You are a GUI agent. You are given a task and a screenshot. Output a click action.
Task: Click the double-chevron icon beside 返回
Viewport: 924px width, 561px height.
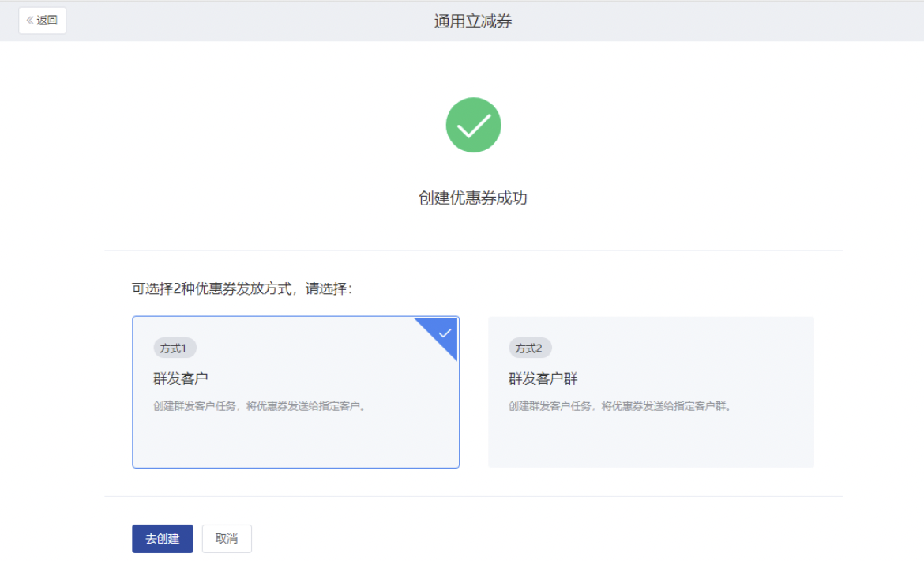(30, 21)
